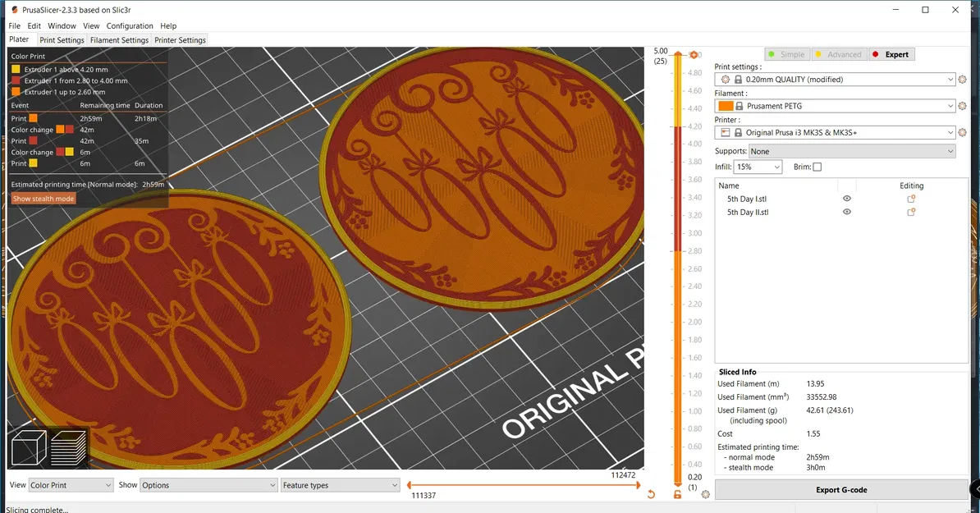The image size is (980, 513).
Task: Select the 5th Day I.stl object row
Action: pyautogui.click(x=840, y=199)
